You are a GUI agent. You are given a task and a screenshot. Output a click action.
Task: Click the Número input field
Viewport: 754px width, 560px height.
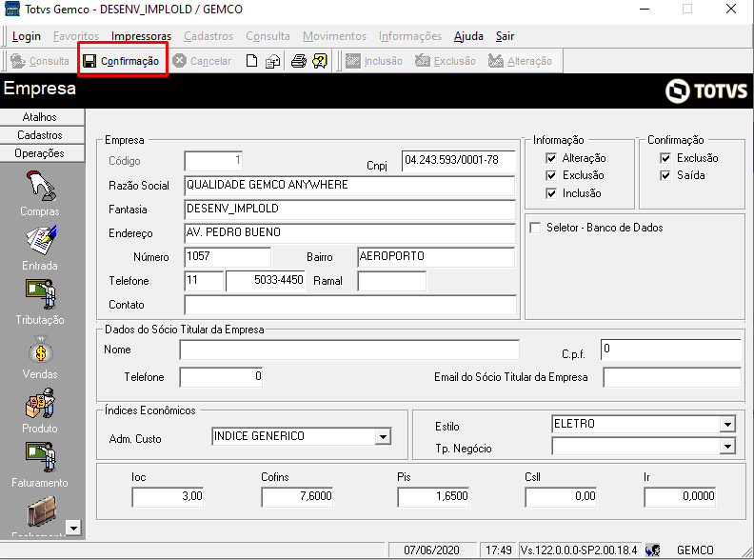tap(228, 257)
